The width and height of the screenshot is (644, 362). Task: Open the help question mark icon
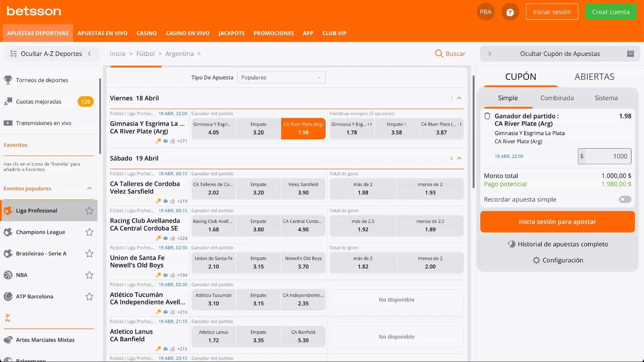[510, 12]
